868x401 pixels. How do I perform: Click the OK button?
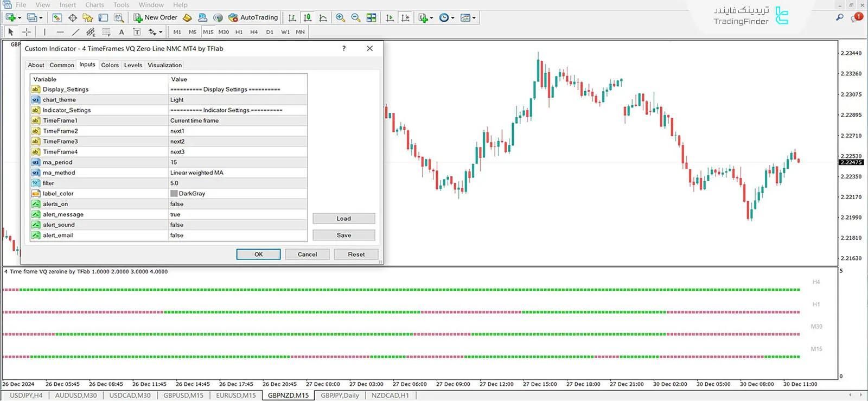tap(259, 254)
